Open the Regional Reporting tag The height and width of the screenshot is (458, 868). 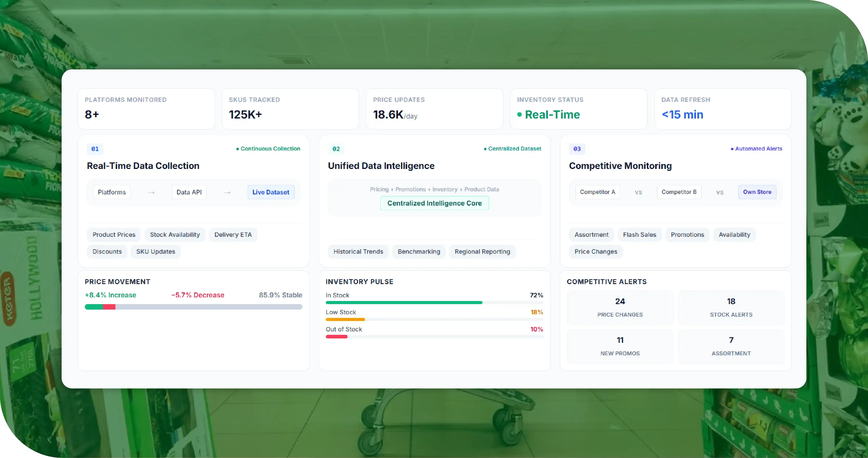tap(482, 251)
